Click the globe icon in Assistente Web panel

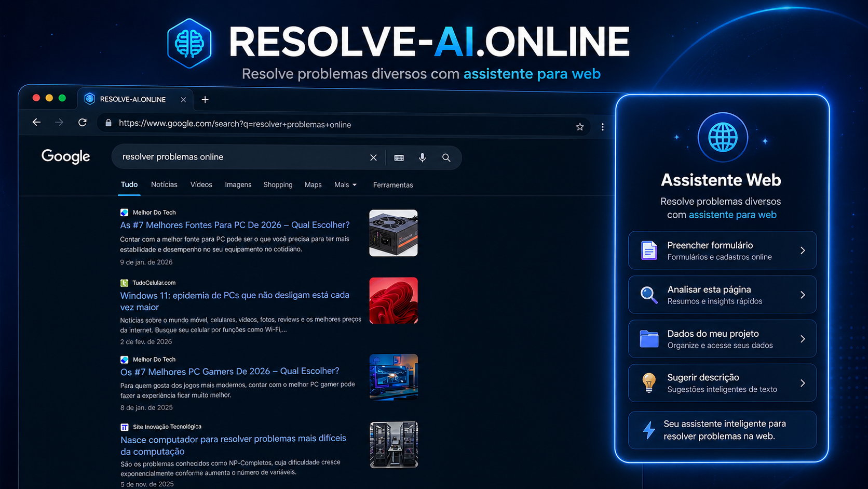(723, 138)
